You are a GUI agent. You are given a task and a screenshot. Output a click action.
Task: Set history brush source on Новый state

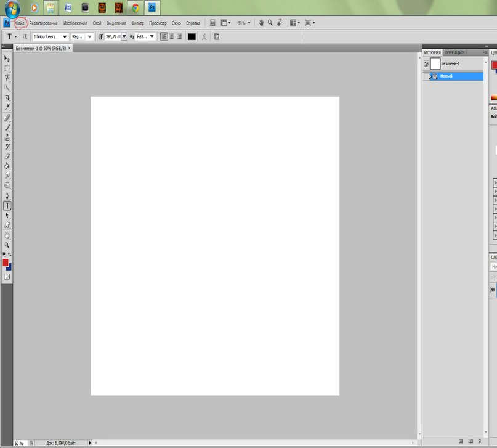click(426, 76)
